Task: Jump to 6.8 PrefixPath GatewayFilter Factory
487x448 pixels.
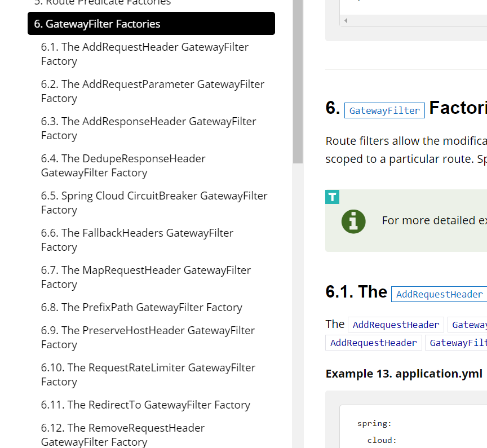Action: coord(141,307)
